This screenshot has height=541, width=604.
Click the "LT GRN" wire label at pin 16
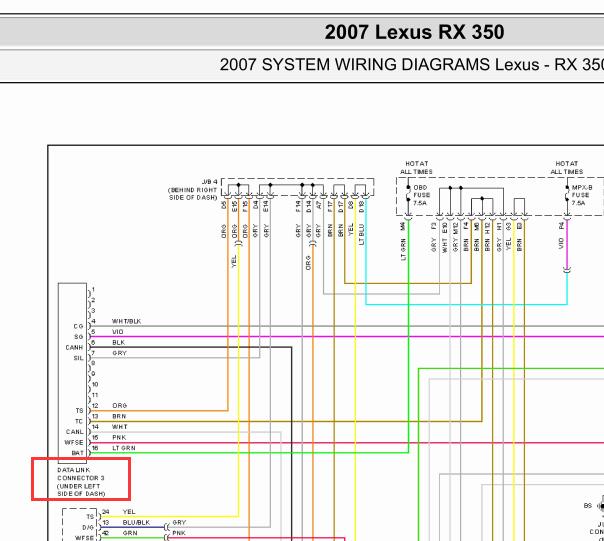[x=124, y=448]
